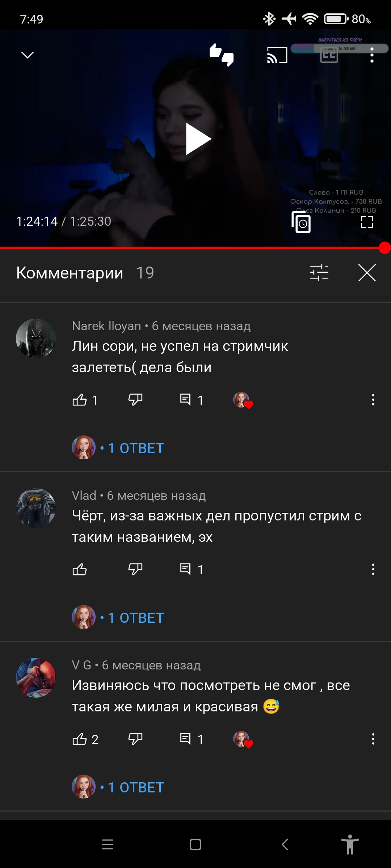Viewport: 391px width, 868px height.
Task: Minimize the video player with the down chevron
Action: pos(28,55)
